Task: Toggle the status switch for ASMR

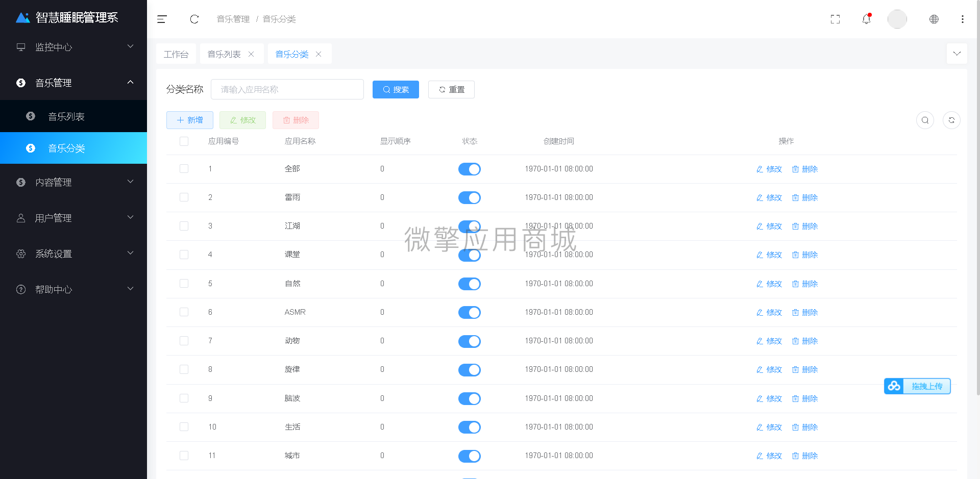Action: tap(470, 313)
